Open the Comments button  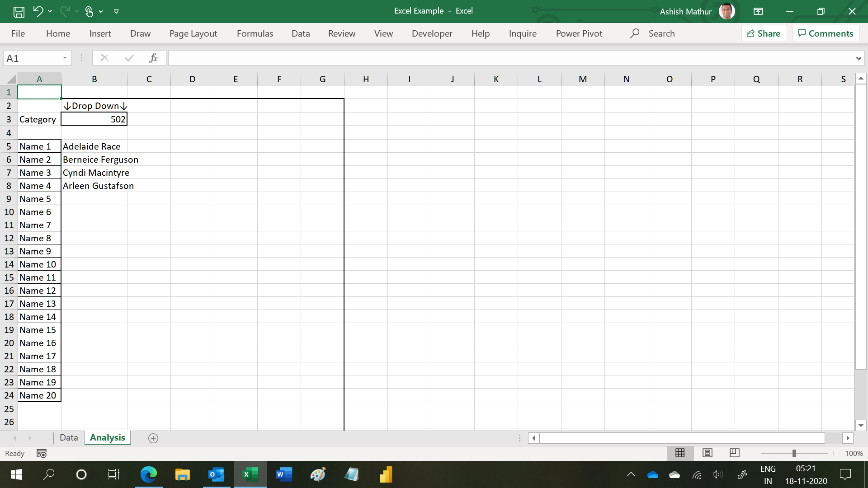point(826,33)
